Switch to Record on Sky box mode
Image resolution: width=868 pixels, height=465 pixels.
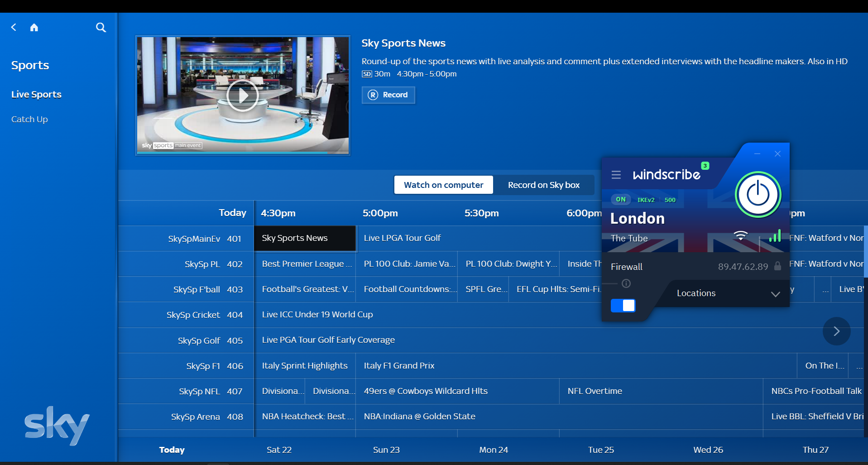coord(543,185)
